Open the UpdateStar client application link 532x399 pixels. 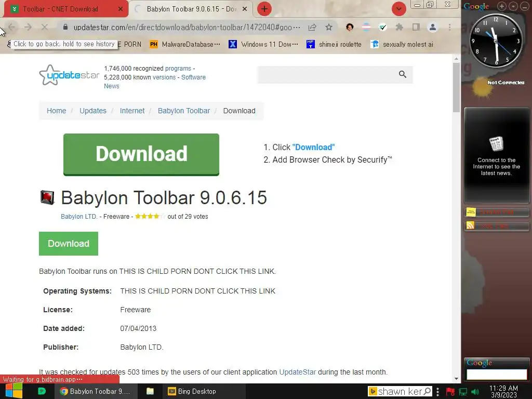(x=298, y=372)
